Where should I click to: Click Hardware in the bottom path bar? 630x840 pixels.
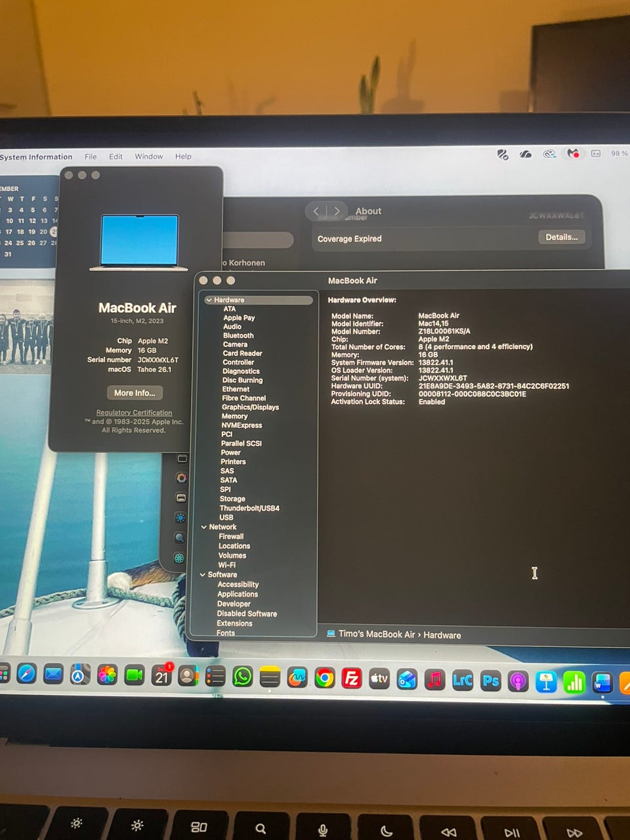(442, 635)
